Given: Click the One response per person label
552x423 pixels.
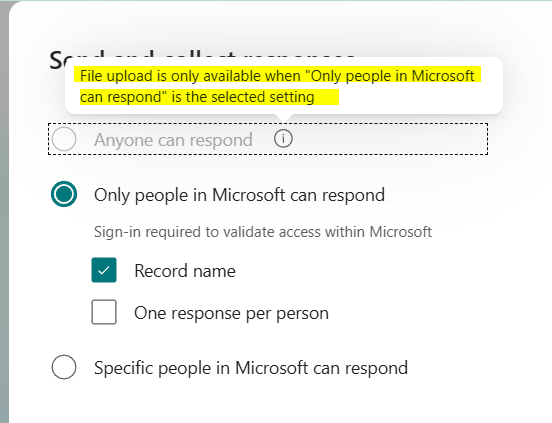Looking at the screenshot, I should [x=231, y=313].
